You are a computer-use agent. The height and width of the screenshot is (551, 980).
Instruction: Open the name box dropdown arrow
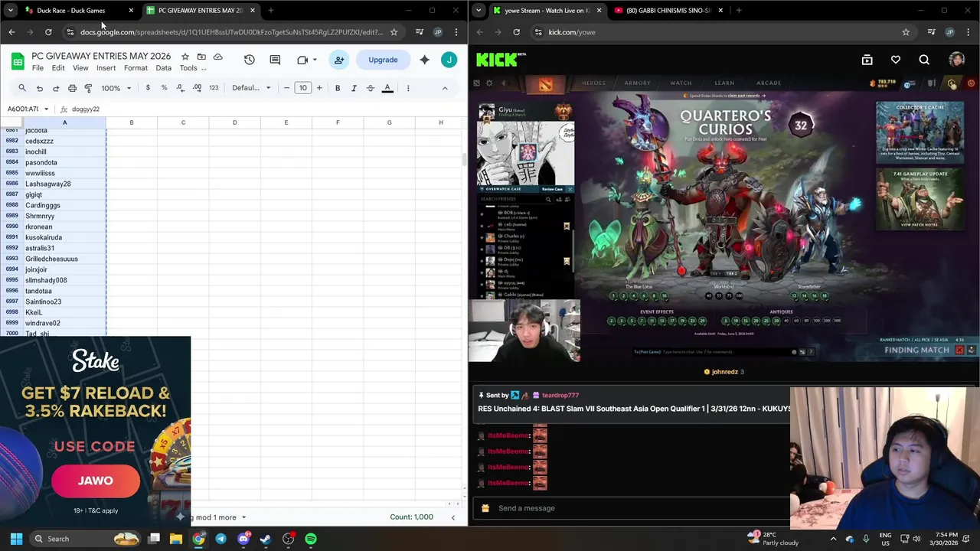[x=46, y=109]
